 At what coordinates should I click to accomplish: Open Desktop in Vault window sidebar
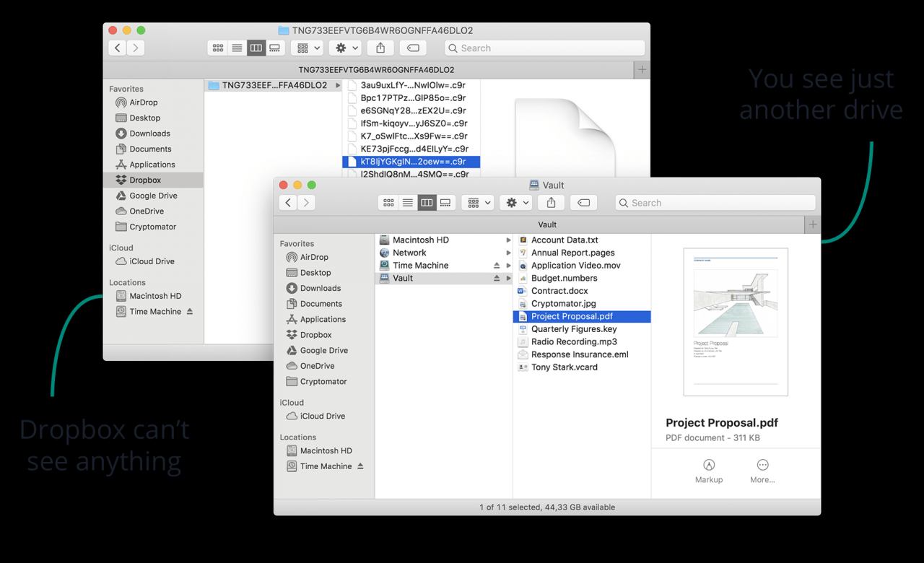point(324,273)
